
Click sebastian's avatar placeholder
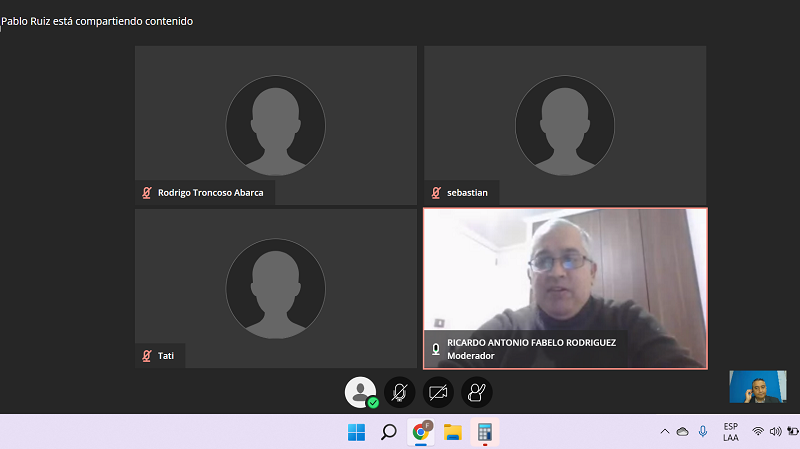(565, 126)
